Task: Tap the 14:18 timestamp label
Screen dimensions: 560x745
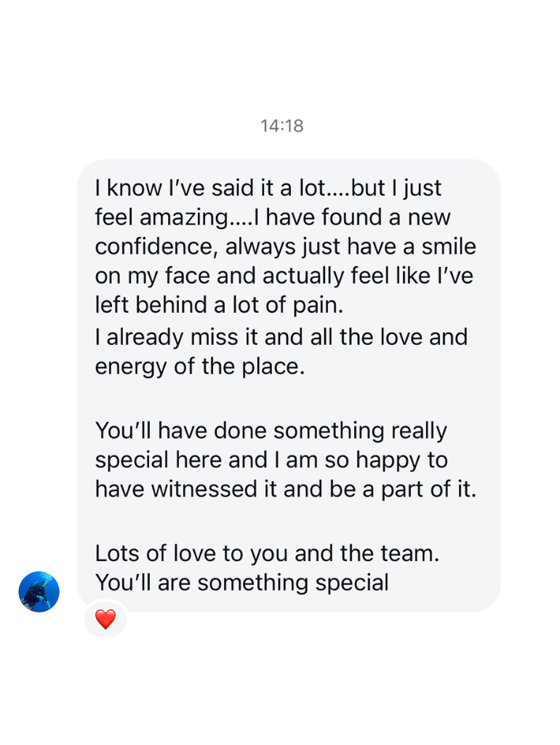Action: (281, 126)
